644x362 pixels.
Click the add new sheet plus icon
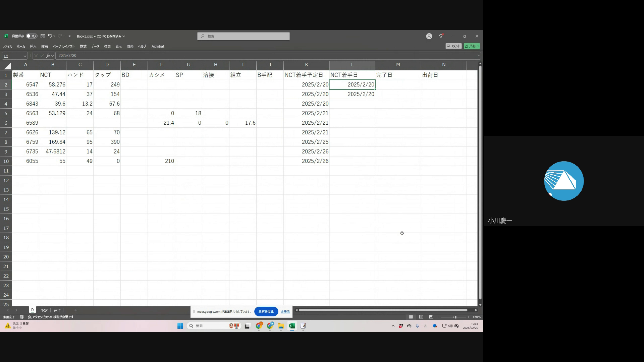tap(76, 310)
